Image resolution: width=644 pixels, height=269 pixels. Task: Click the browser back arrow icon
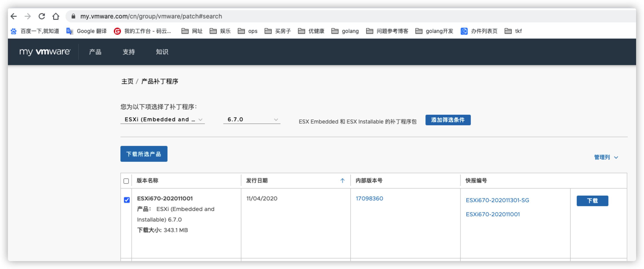pyautogui.click(x=14, y=16)
